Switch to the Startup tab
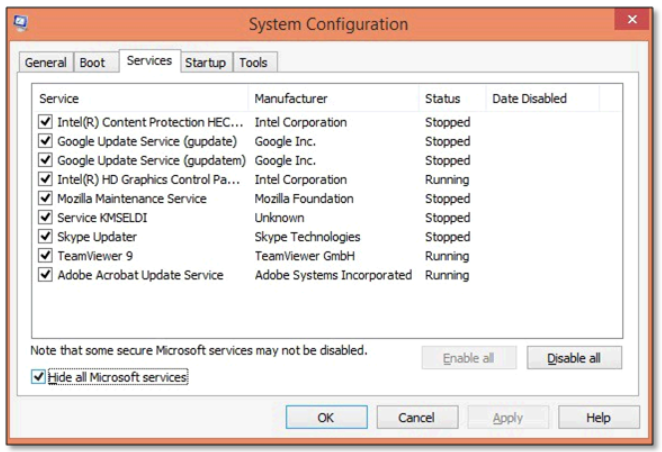Viewport: 662px width, 452px height. (205, 63)
